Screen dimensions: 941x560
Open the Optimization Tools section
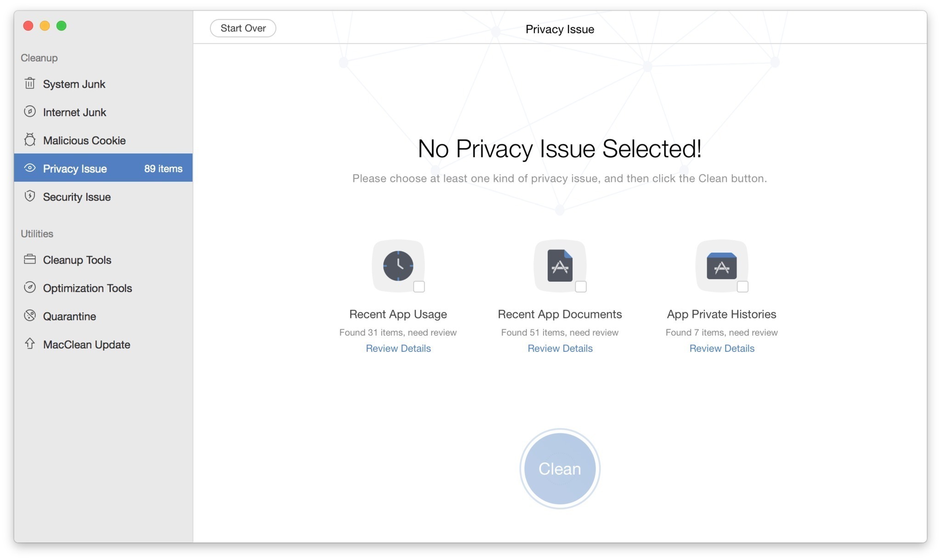pos(87,287)
